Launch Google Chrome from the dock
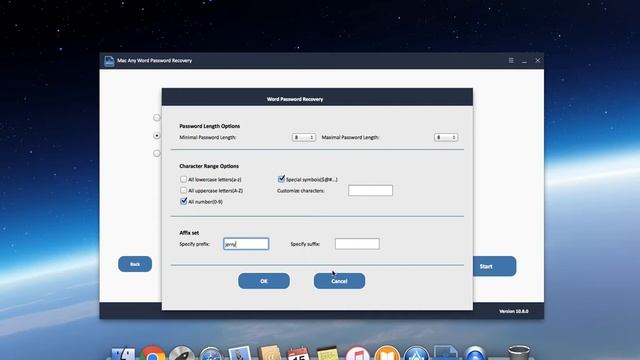The image size is (640, 360). click(153, 353)
